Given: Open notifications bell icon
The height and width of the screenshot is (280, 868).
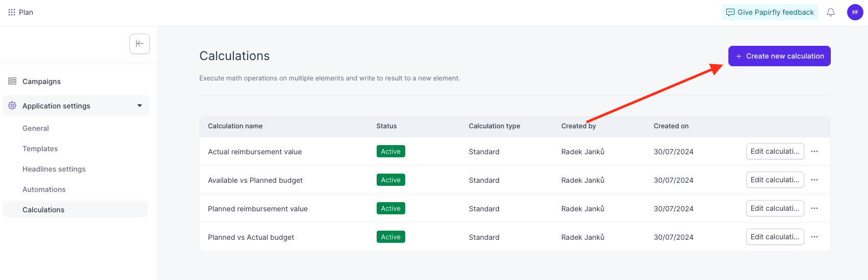Looking at the screenshot, I should (831, 12).
